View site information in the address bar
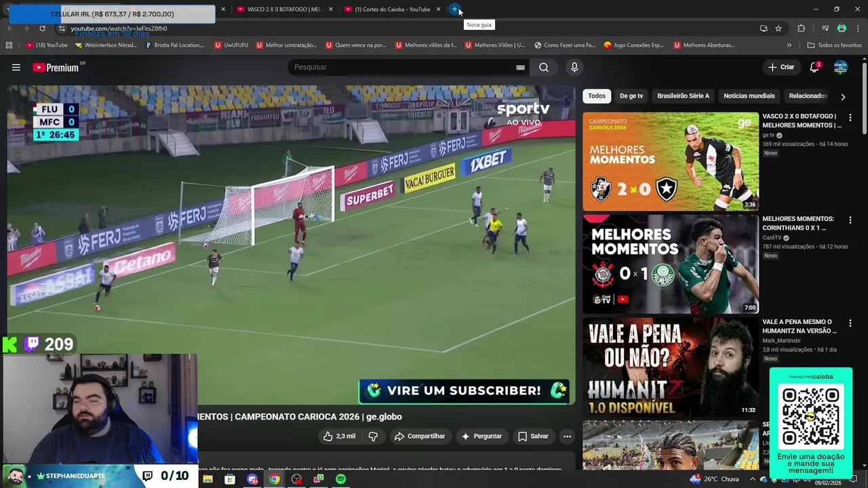Image resolution: width=868 pixels, height=488 pixels. [x=62, y=28]
